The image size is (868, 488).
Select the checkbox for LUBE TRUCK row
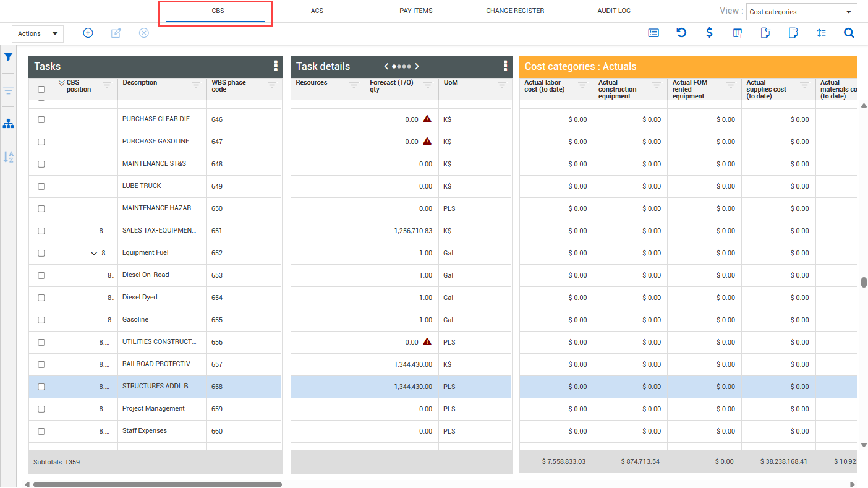pos(41,186)
